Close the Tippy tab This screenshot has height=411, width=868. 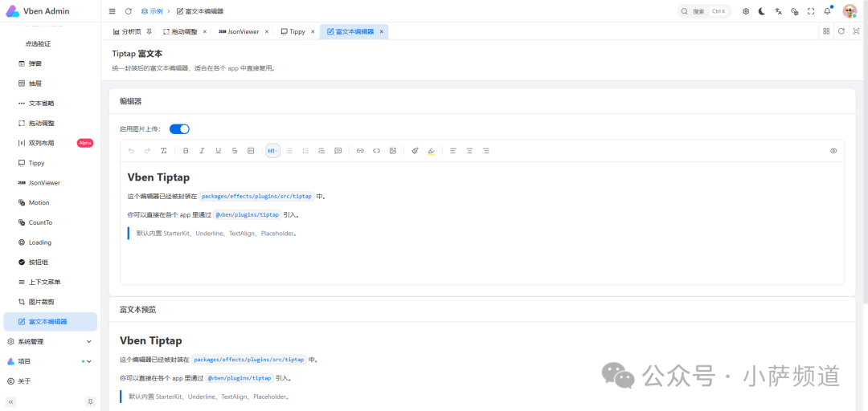[x=312, y=31]
